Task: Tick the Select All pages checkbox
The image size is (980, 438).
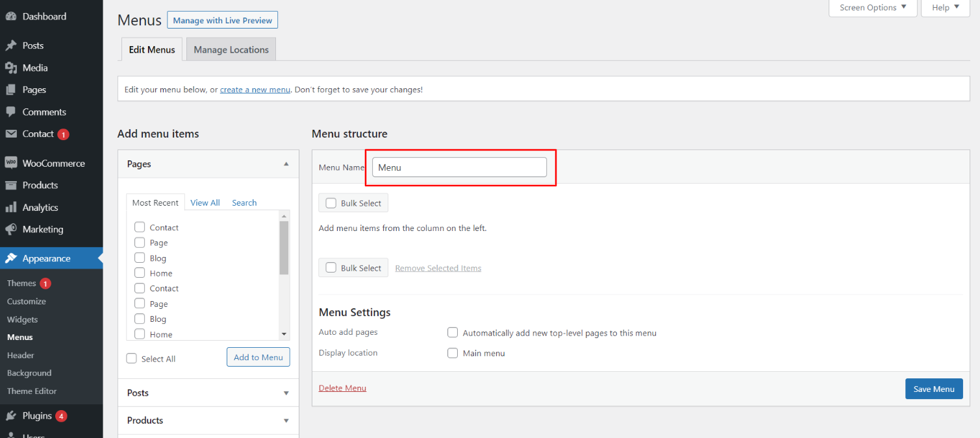Action: (132, 359)
